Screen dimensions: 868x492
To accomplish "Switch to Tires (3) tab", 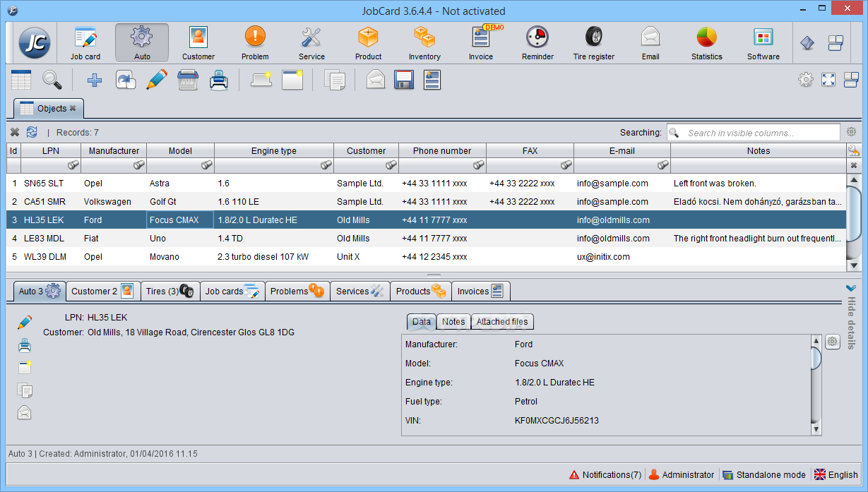I will pos(170,291).
